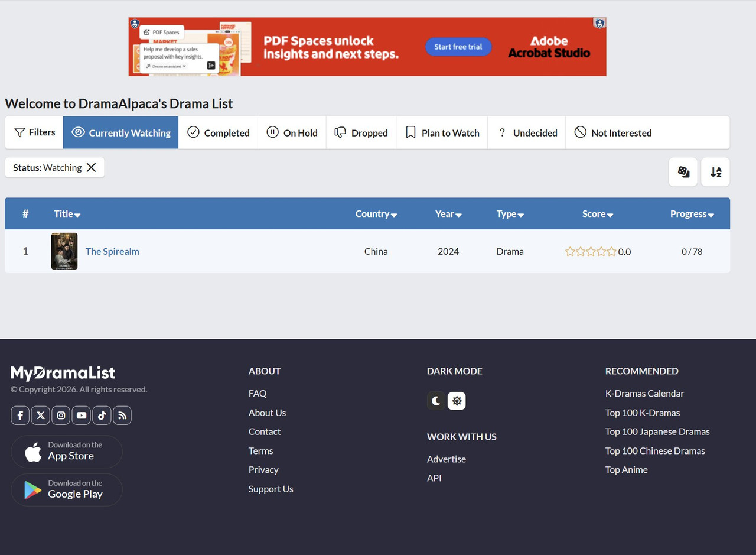Open the Filters panel
Image resolution: width=756 pixels, height=555 pixels.
[34, 132]
